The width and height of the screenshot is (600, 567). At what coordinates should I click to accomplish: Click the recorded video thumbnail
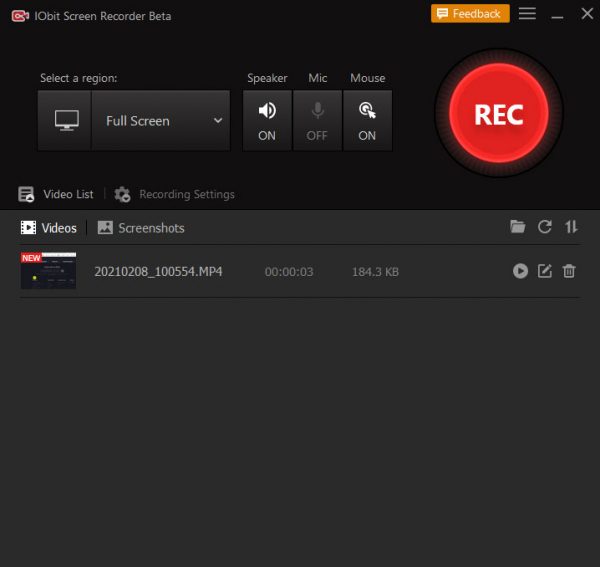48,271
